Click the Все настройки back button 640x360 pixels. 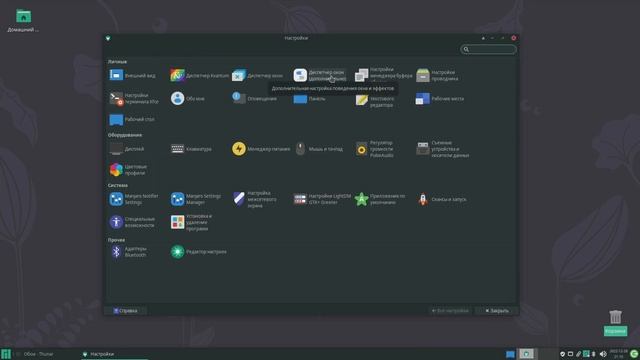tap(450, 311)
